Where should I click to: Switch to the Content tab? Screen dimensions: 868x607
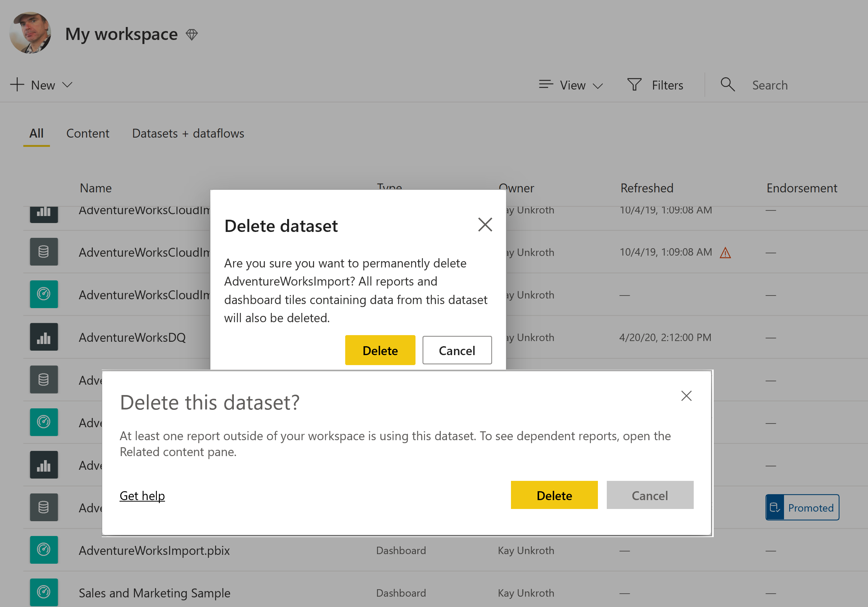(88, 134)
